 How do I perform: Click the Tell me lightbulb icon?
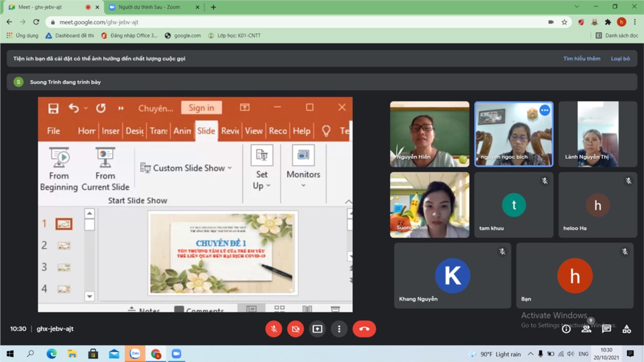[x=326, y=131]
